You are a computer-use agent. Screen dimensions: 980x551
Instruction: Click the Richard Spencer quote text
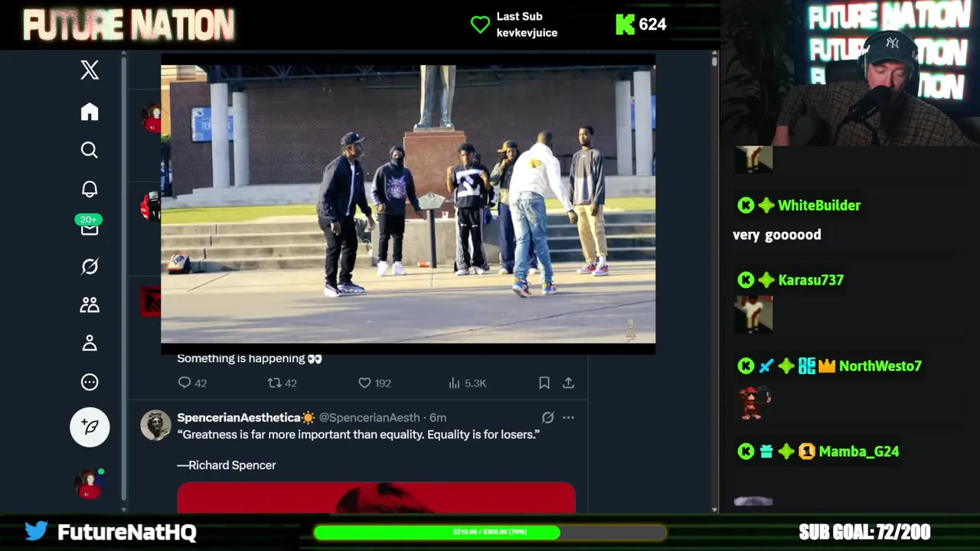(x=358, y=434)
